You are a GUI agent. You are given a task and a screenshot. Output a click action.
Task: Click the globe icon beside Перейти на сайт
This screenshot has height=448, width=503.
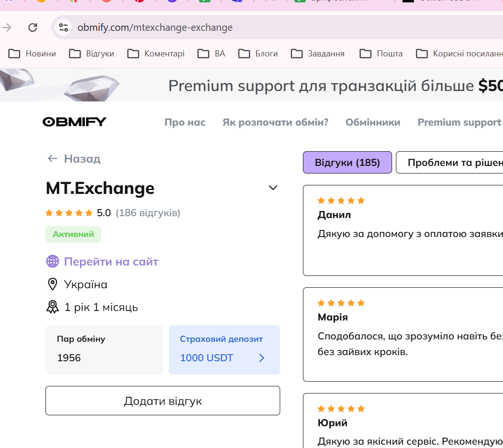click(52, 262)
